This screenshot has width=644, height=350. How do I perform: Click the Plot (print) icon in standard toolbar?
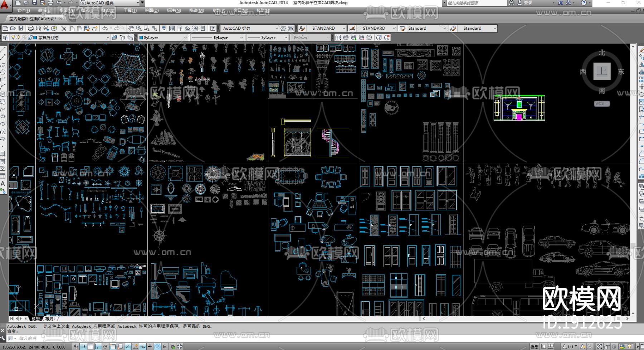pyautogui.click(x=31, y=28)
